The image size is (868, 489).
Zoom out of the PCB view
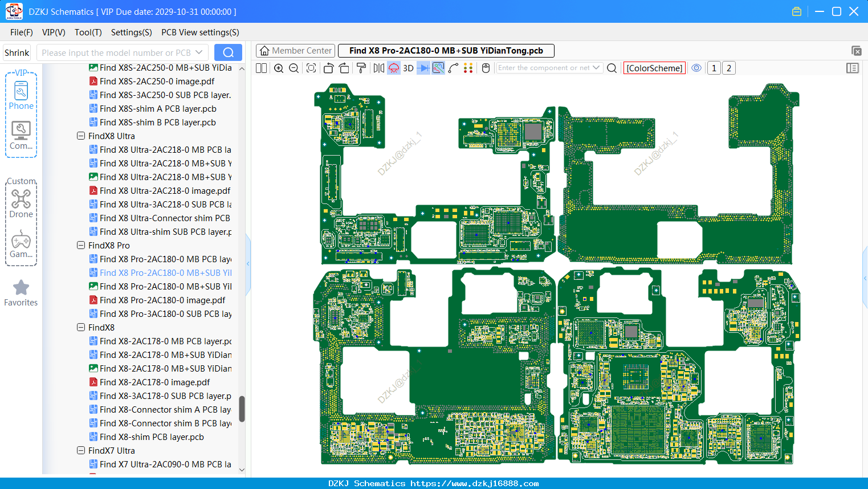point(294,68)
